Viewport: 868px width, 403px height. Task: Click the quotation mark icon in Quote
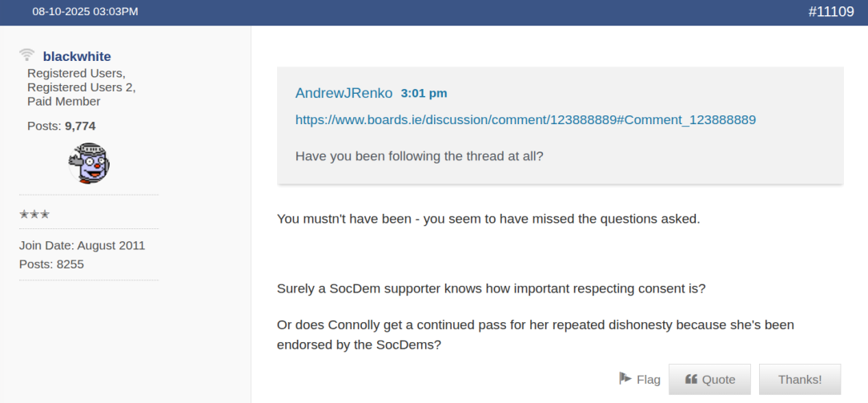pos(691,379)
